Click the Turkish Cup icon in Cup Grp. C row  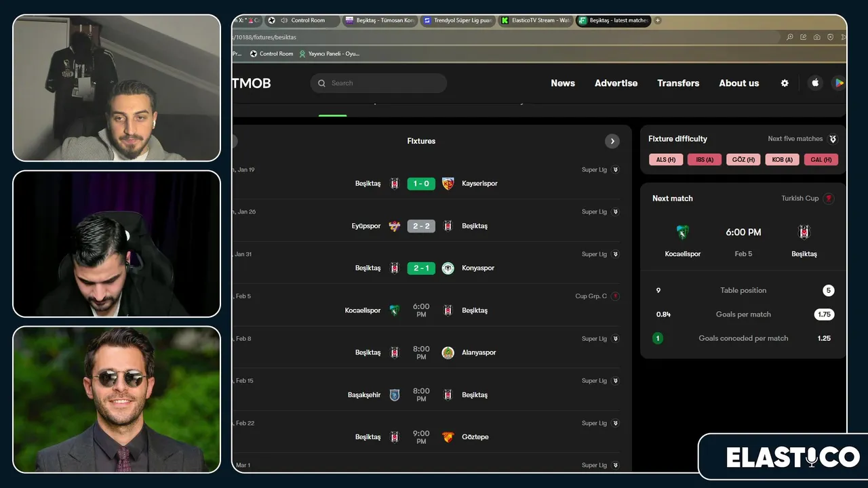coord(616,296)
